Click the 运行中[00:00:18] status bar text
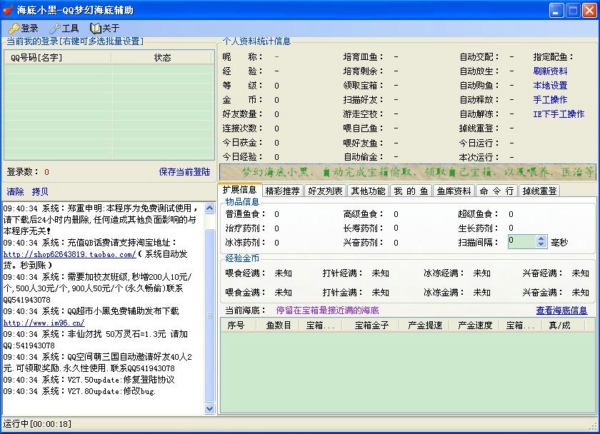This screenshot has height=434, width=600. [x=37, y=424]
